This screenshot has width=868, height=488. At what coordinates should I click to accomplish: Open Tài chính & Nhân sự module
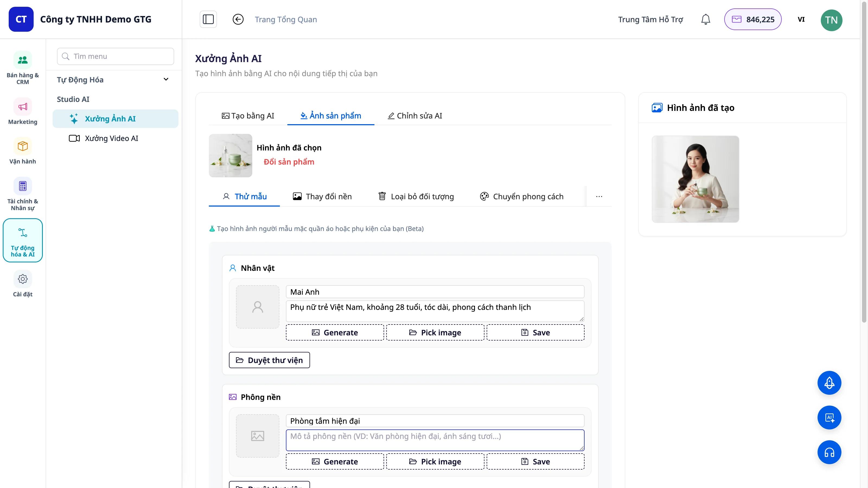[23, 194]
